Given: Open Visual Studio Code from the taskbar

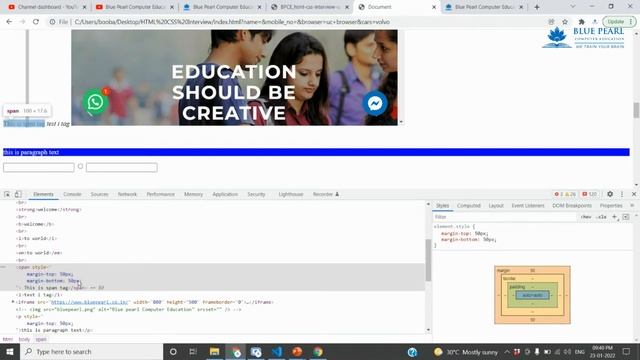Looking at the screenshot, I should (x=277, y=351).
